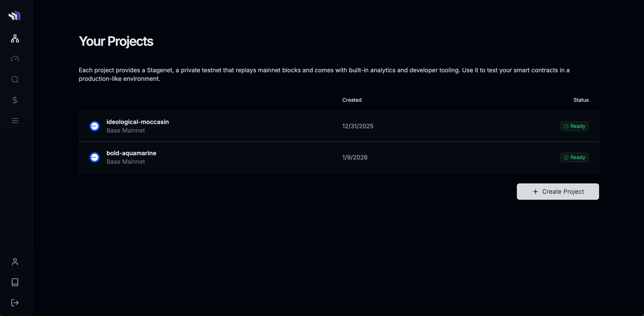
Task: Click the Ready badge for bold-aquamarine
Action: [574, 157]
